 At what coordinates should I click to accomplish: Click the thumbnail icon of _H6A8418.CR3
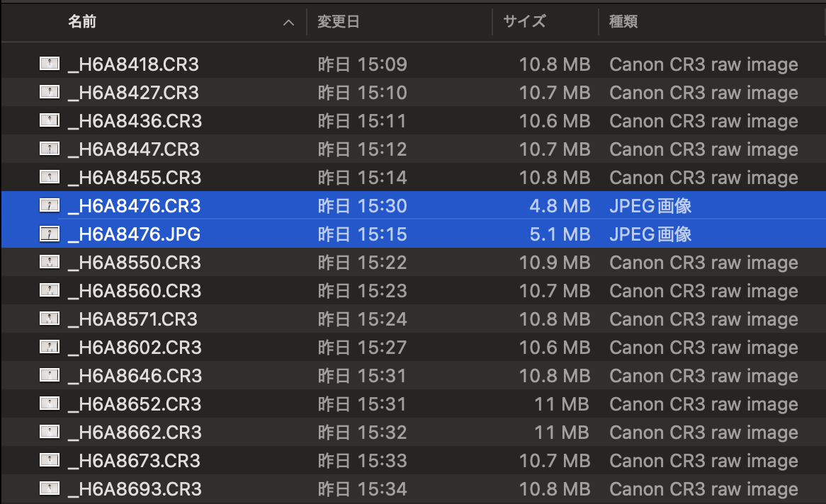[x=50, y=64]
